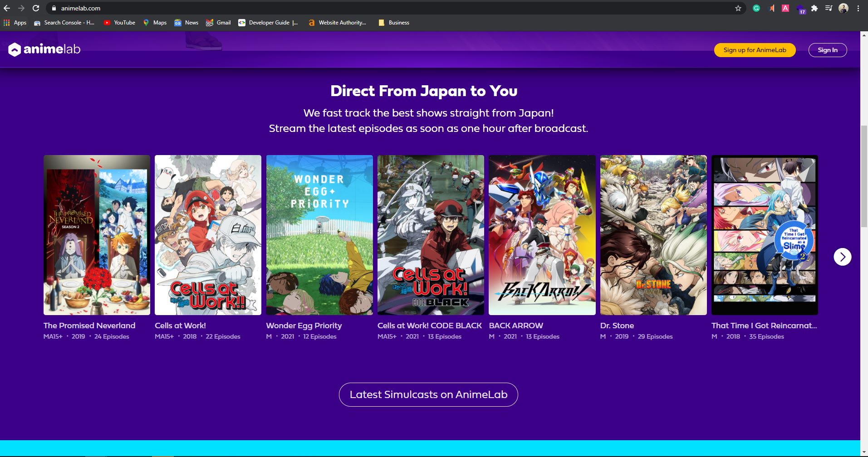The image size is (868, 457).
Task: Open the Wonder Egg Priority poster
Action: click(319, 235)
